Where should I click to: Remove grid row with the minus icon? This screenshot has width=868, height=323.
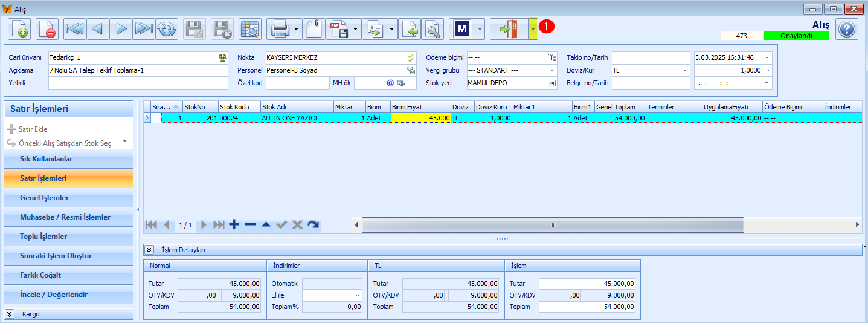(x=250, y=224)
